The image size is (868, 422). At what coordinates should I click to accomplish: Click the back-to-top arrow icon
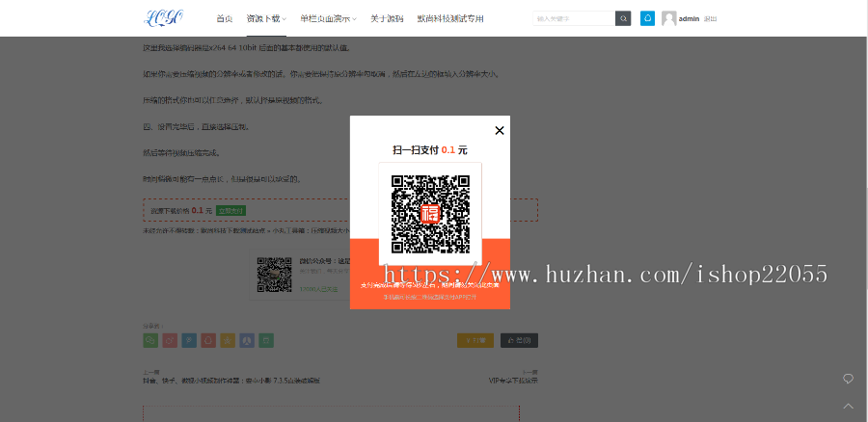(848, 406)
